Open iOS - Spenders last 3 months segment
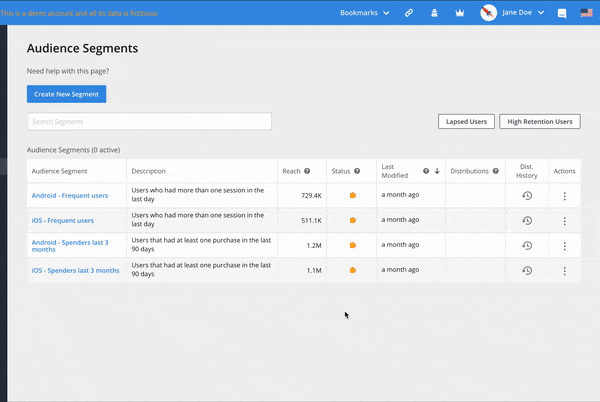This screenshot has width=600, height=402. [x=75, y=270]
